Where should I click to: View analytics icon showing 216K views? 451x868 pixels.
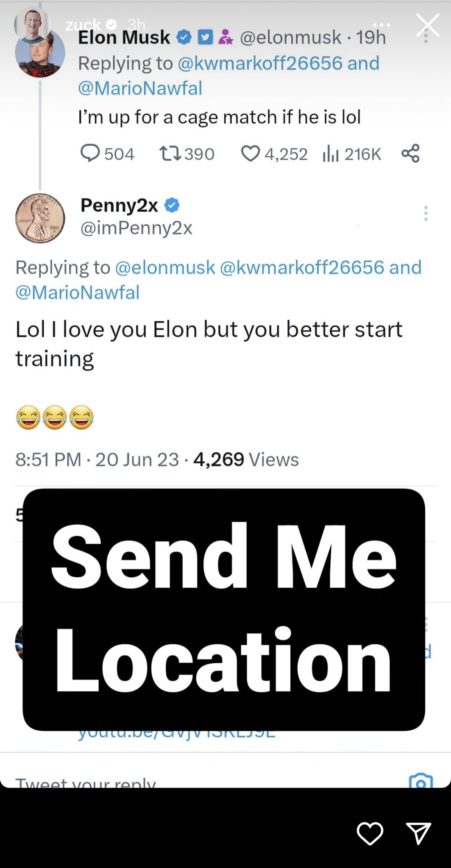tap(331, 153)
